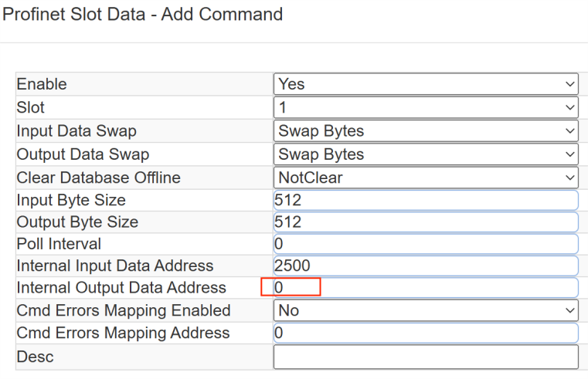Image resolution: width=588 pixels, height=379 pixels.
Task: Click the chevron arrow of Enable dropdown
Action: 570,84
